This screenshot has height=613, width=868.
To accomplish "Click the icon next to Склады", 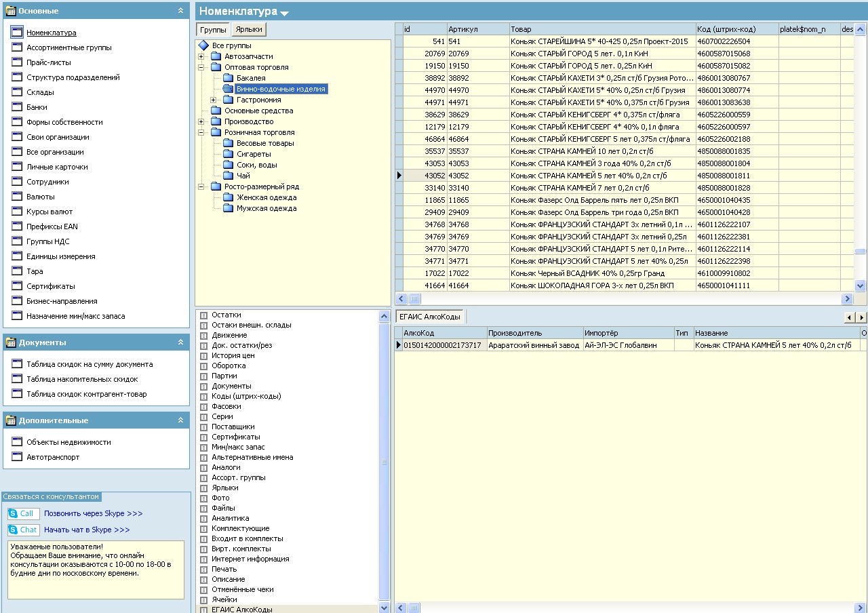I will 17,92.
